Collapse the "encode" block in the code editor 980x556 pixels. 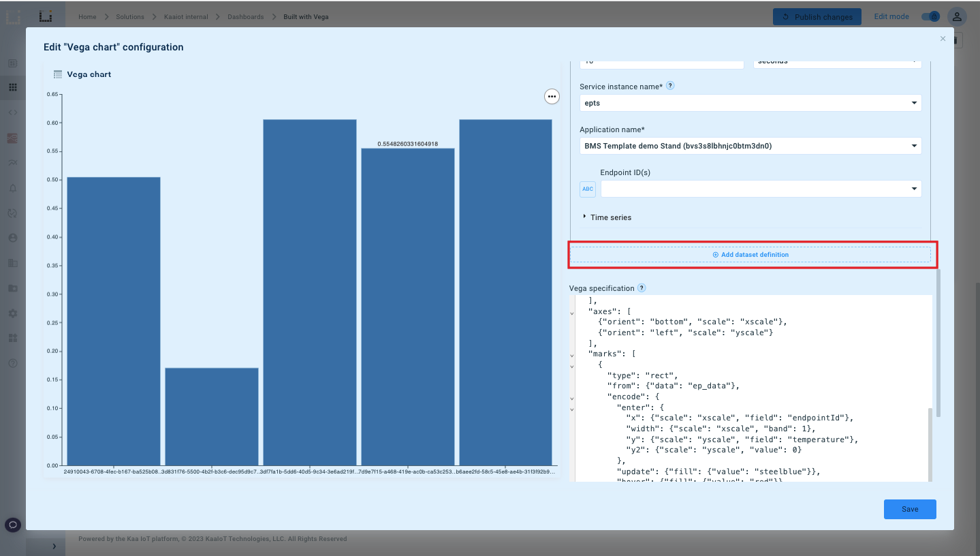(572, 398)
